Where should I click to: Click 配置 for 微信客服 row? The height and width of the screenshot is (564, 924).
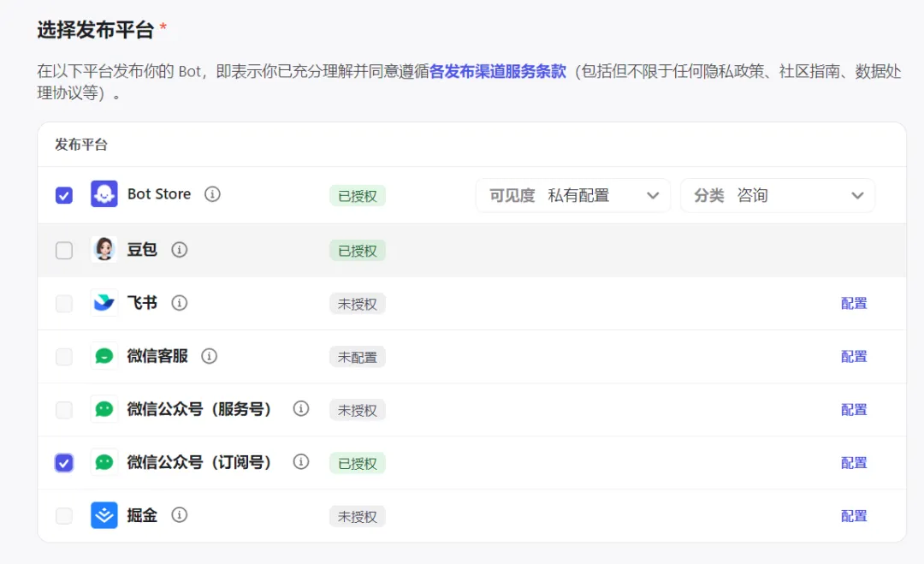854,356
